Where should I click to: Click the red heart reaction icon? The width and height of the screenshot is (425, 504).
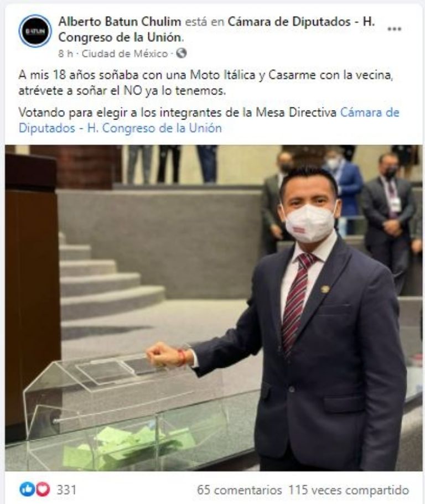click(x=43, y=489)
